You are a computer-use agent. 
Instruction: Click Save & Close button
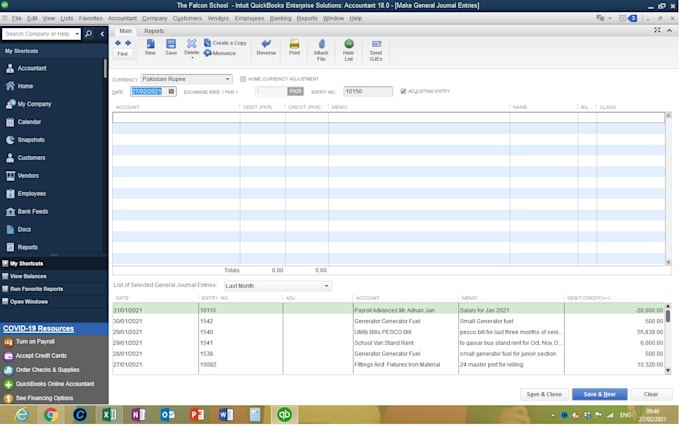[544, 394]
